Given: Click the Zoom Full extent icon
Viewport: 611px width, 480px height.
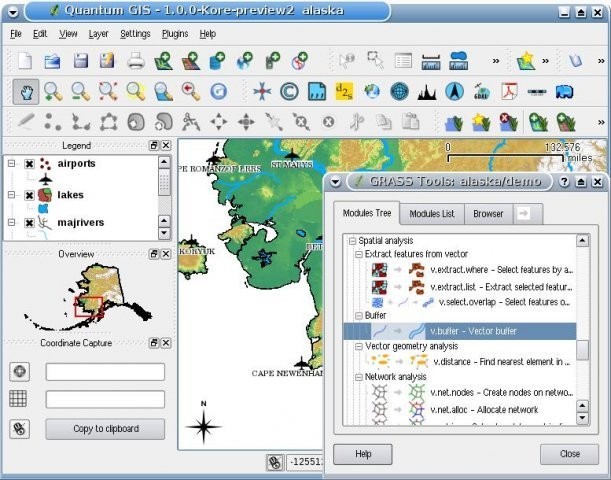Looking at the screenshot, I should (x=108, y=92).
